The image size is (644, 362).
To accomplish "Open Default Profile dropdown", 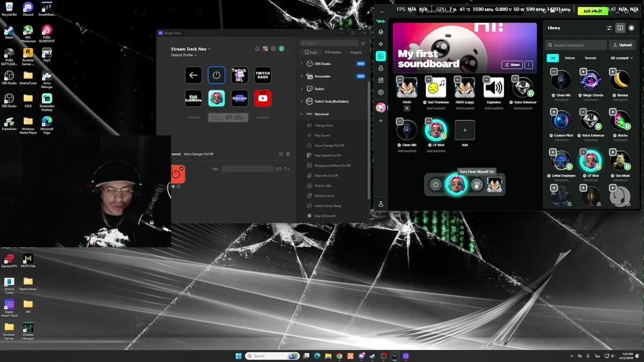I will [184, 55].
